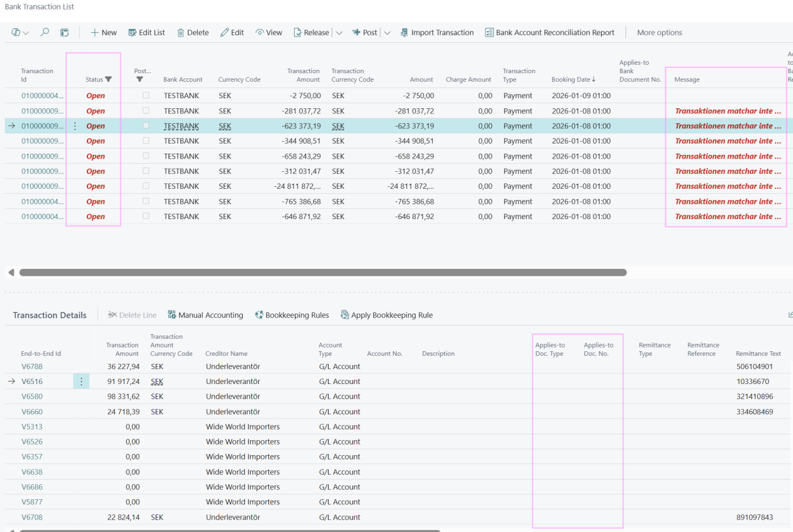Click the transaction list horizontal scrollbar thumb
Screen dimensions: 793x532
pos(323,273)
